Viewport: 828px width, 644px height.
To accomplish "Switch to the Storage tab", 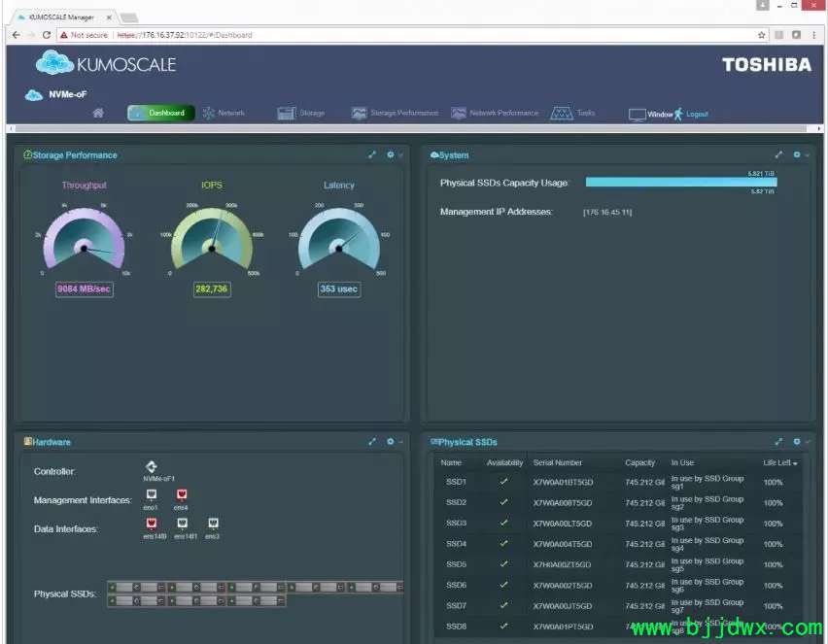I will 301,113.
